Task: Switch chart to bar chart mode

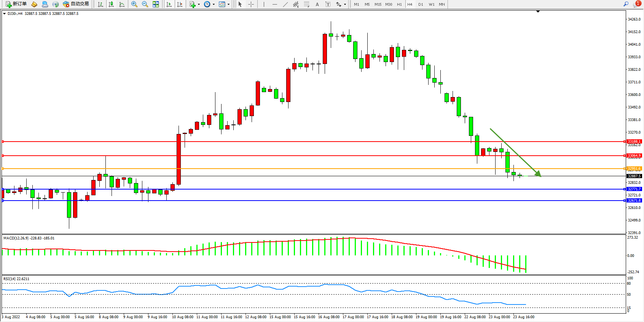Action: 100,4
